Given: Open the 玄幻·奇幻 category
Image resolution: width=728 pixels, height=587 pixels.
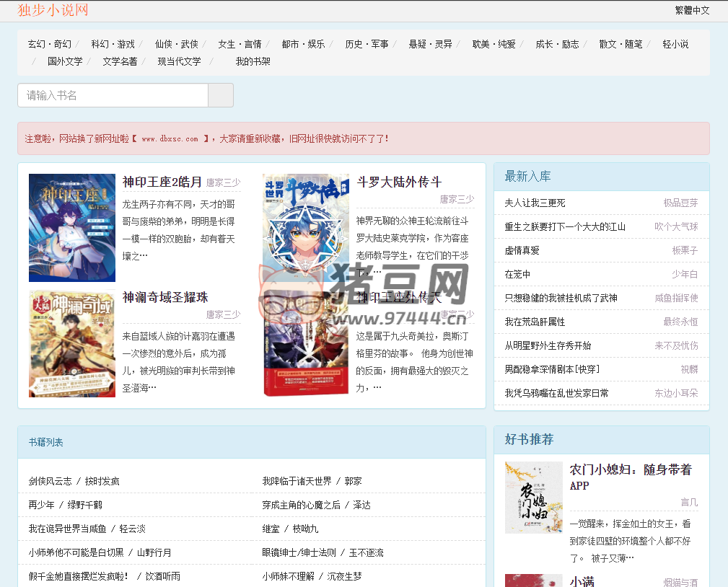Looking at the screenshot, I should (x=50, y=44).
